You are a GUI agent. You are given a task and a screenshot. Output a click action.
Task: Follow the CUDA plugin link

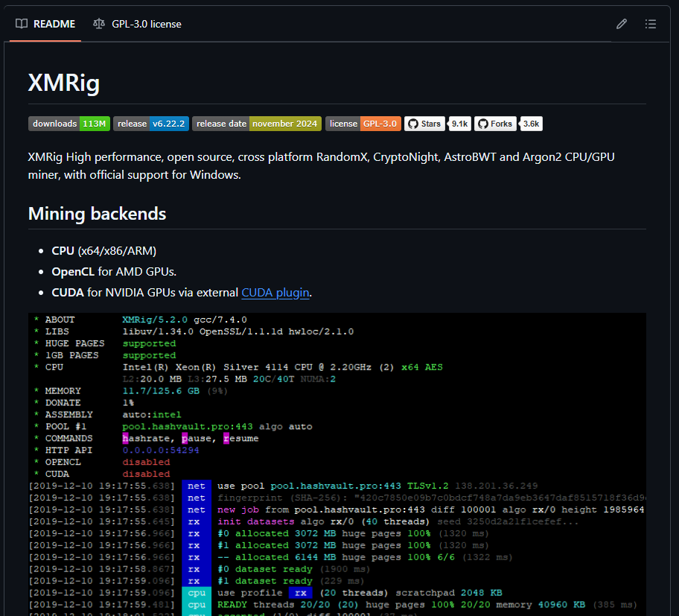click(x=275, y=293)
